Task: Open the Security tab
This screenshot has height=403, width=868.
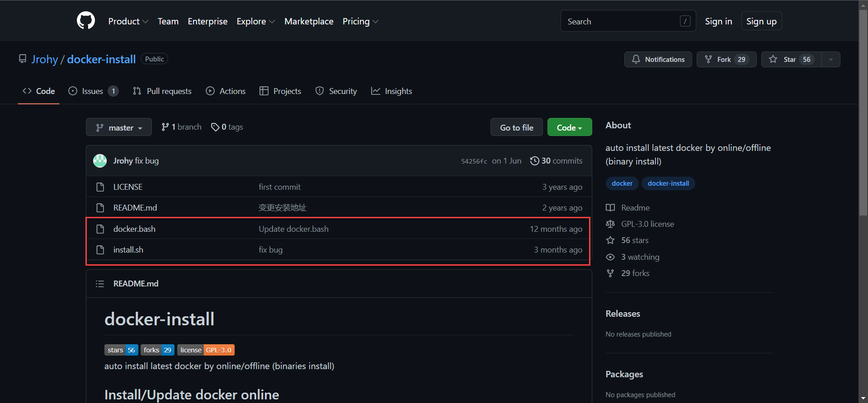Action: [x=336, y=91]
